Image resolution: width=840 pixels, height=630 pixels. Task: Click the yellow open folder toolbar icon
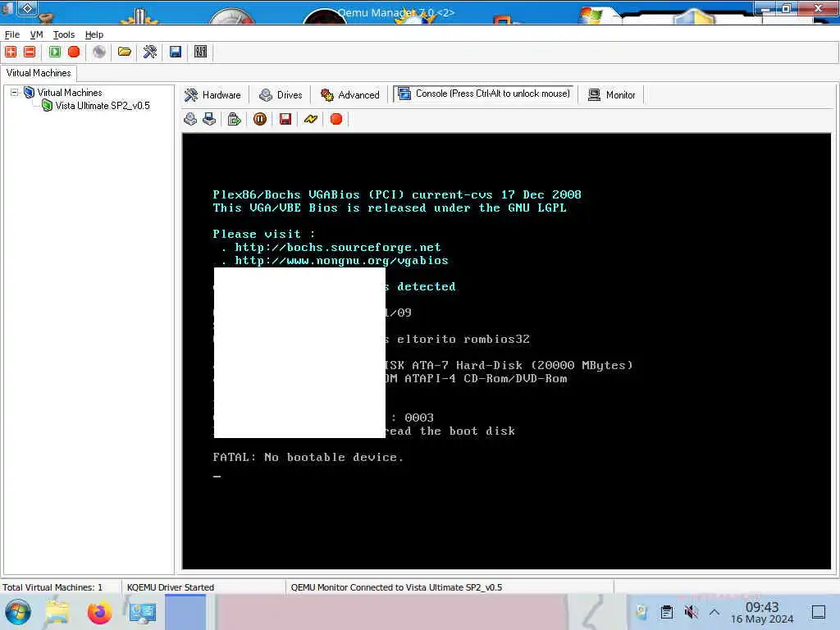tap(125, 52)
